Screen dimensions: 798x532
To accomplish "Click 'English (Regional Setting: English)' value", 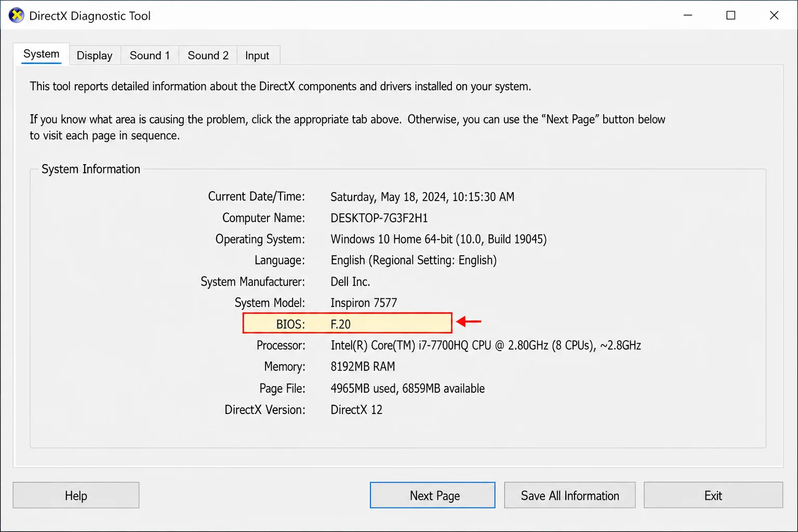I will click(x=414, y=260).
